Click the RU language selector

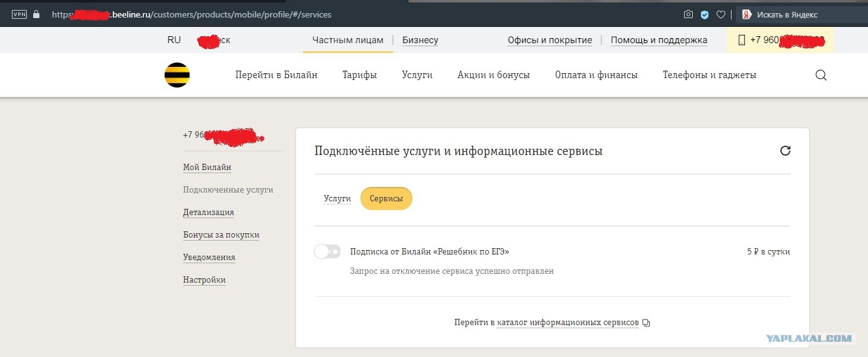[174, 40]
